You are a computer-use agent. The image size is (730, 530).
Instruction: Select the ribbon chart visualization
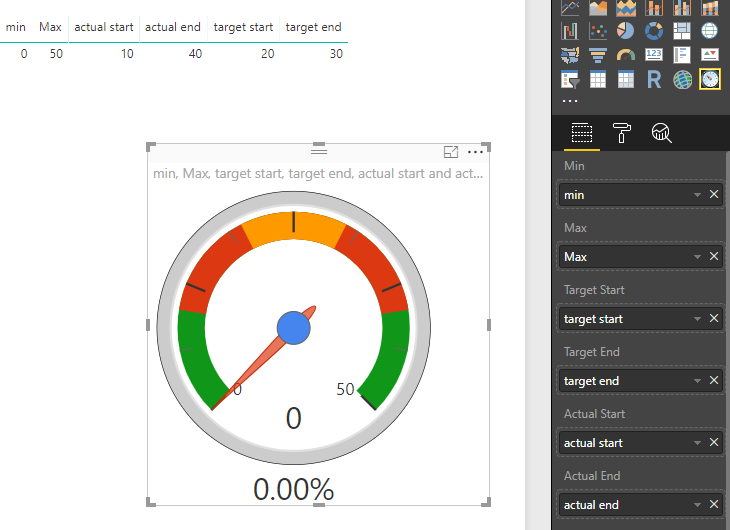point(710,7)
